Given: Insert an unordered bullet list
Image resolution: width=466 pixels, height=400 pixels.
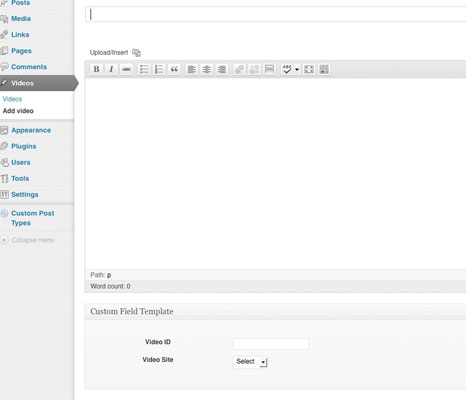Looking at the screenshot, I should [144, 69].
